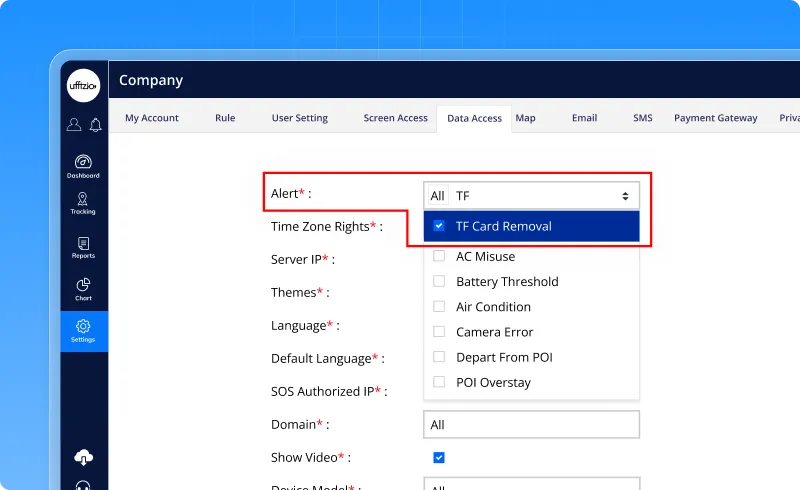The width and height of the screenshot is (800, 490).
Task: Open Tracking from the sidebar
Action: [x=84, y=204]
